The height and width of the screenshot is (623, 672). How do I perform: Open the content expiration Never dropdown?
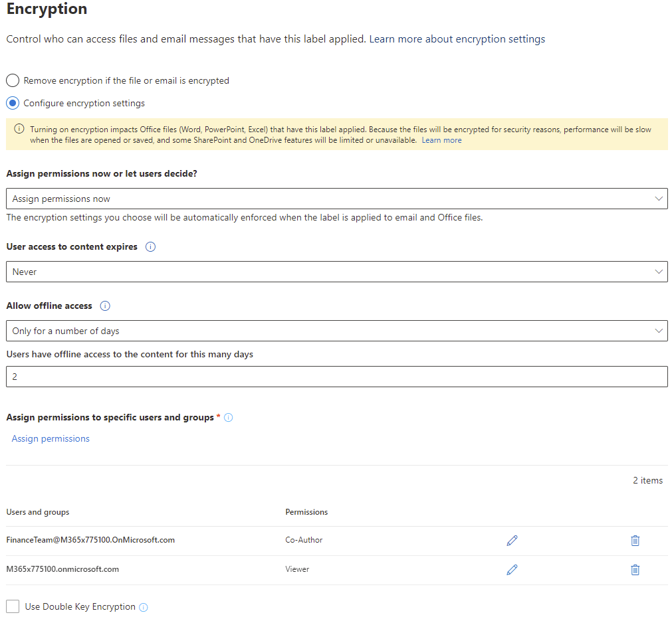click(x=336, y=272)
